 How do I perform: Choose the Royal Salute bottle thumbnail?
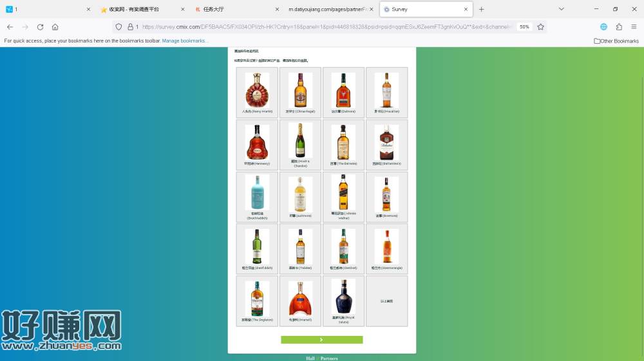click(343, 301)
